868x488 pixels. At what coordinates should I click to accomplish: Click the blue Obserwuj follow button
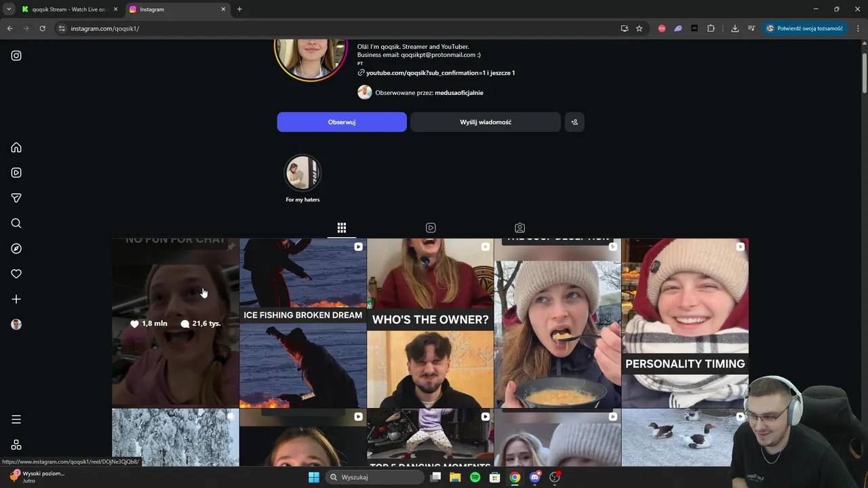point(342,122)
